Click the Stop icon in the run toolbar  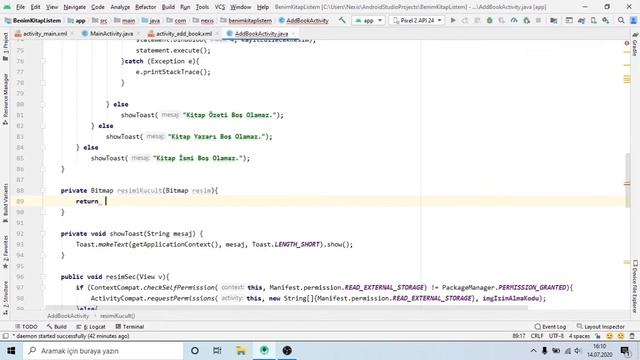point(538,20)
